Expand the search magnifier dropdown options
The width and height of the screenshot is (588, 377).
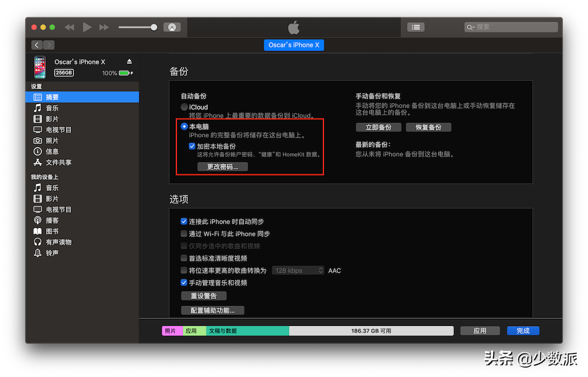click(470, 27)
